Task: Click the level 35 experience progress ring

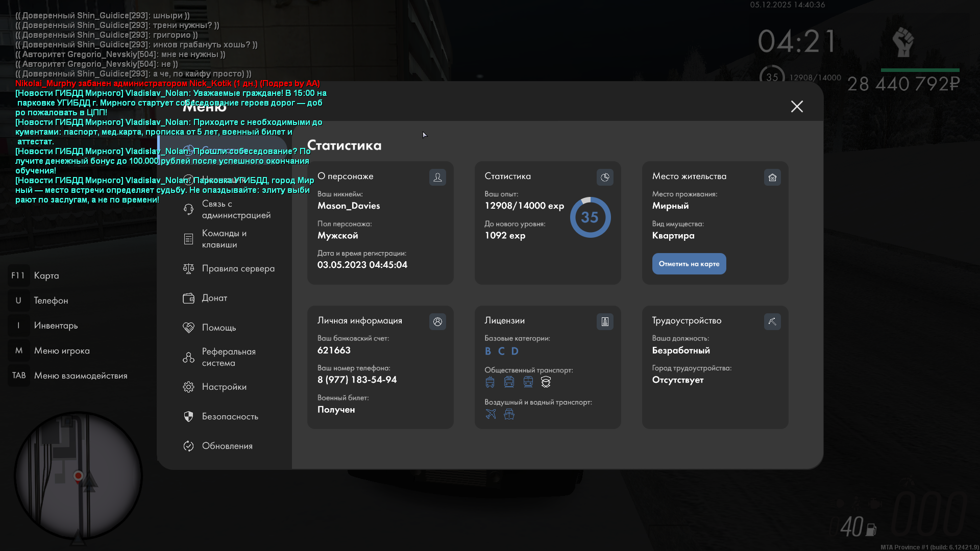Action: (590, 217)
